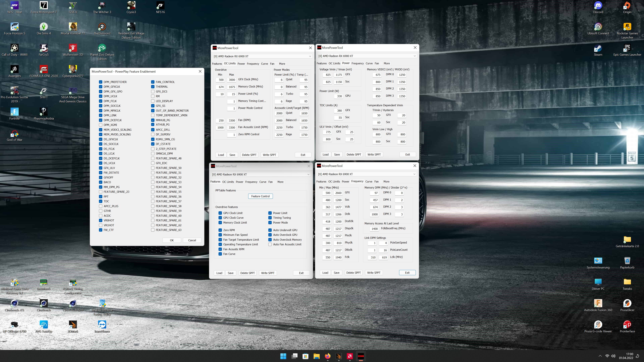The width and height of the screenshot is (644, 362).
Task: Click Delete SPPT in Power window
Action: [x=354, y=154]
